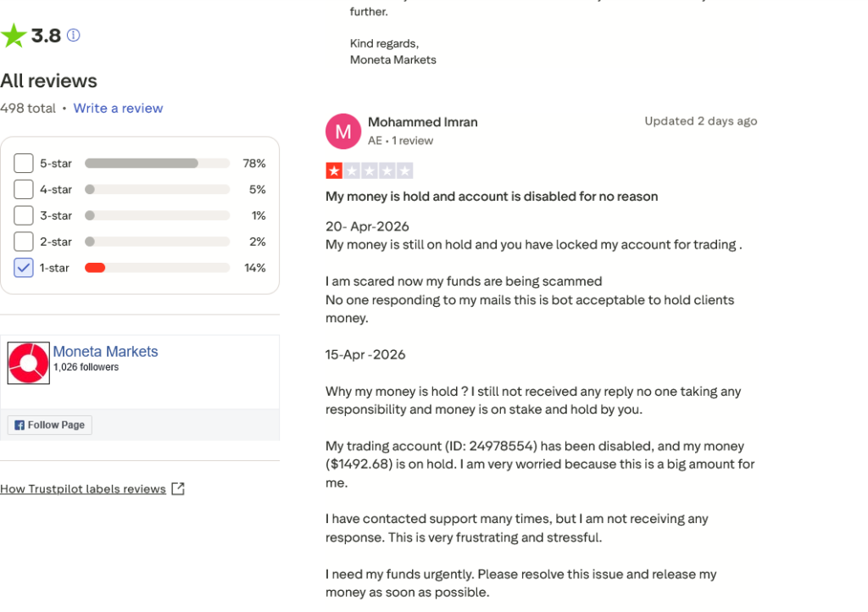Open the Moneta Markets Facebook page link
The width and height of the screenshot is (868, 612).
(105, 352)
